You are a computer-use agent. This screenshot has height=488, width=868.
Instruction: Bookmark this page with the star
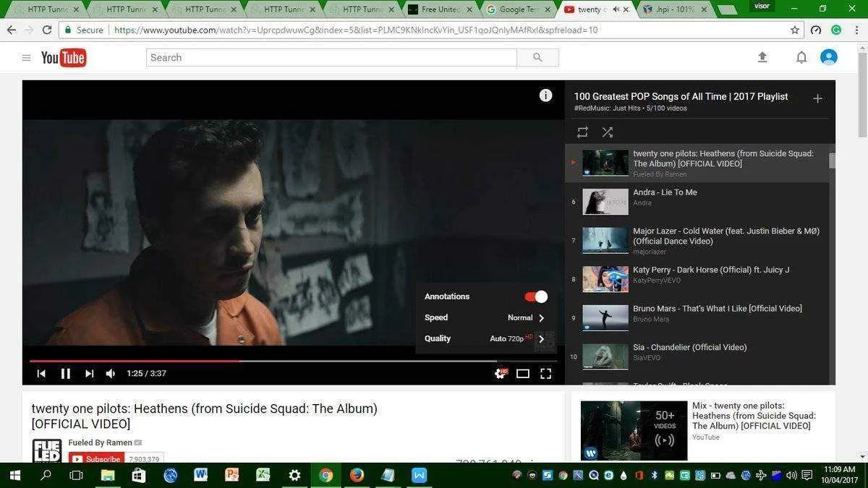(x=795, y=30)
